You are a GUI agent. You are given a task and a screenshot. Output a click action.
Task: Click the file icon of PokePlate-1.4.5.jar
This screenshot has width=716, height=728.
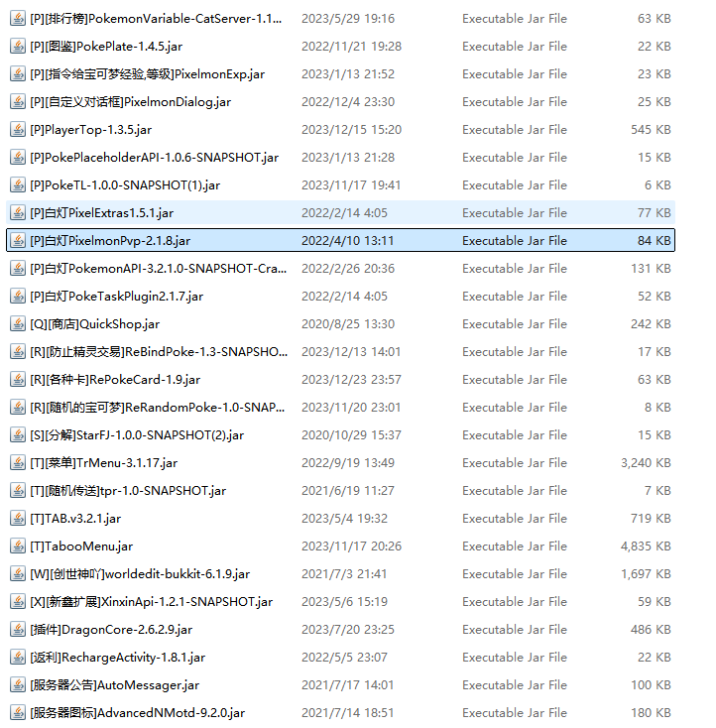click(17, 47)
